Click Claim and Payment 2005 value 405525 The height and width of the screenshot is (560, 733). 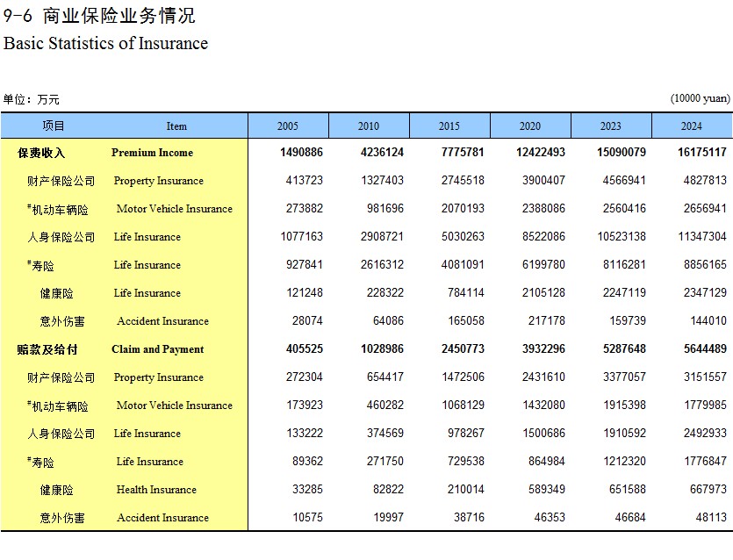point(305,349)
